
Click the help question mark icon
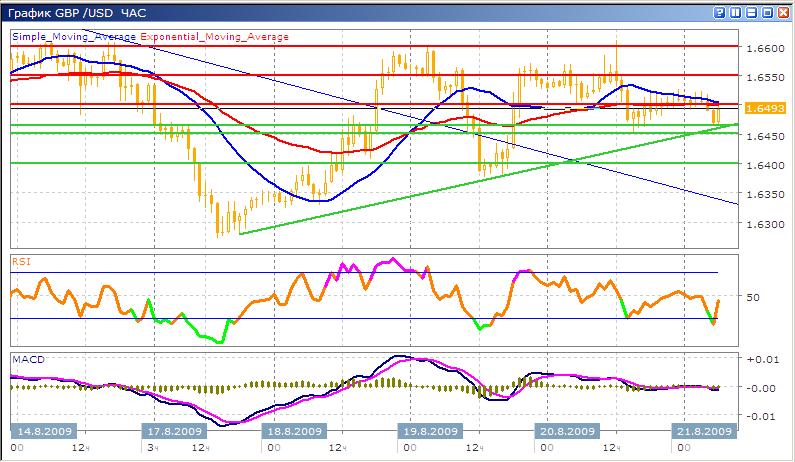[719, 12]
